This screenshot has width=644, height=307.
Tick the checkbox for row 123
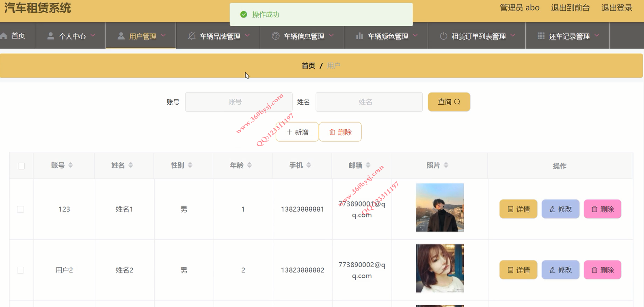tap(21, 209)
